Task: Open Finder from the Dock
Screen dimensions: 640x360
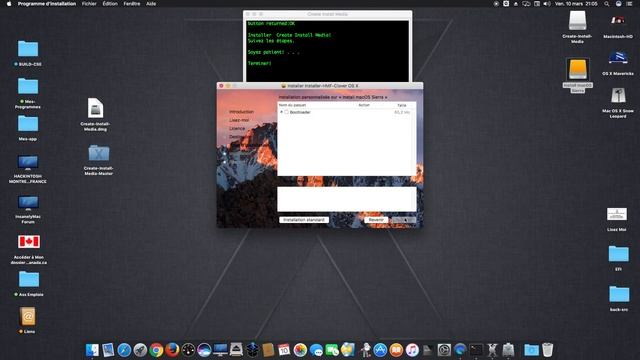Action: (x=92, y=350)
